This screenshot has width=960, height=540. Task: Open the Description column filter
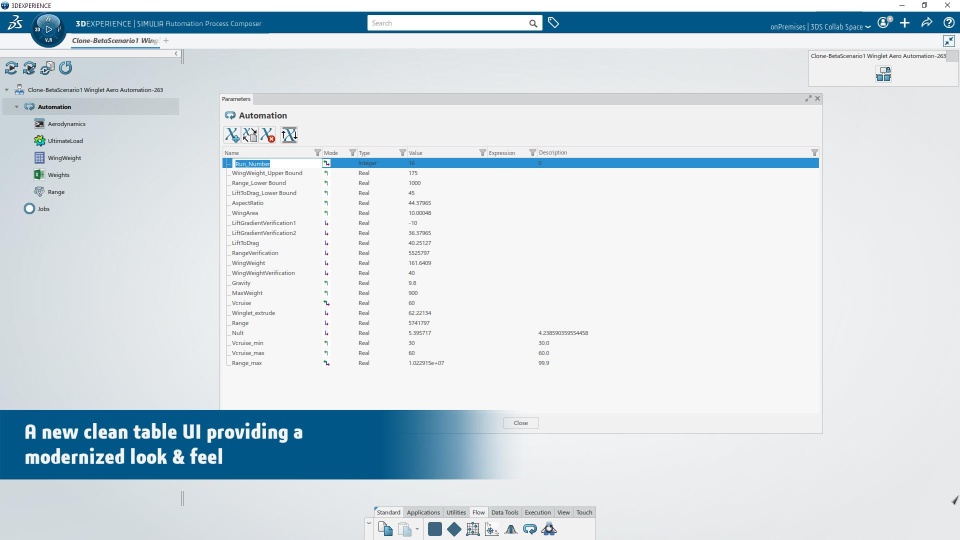(x=814, y=152)
